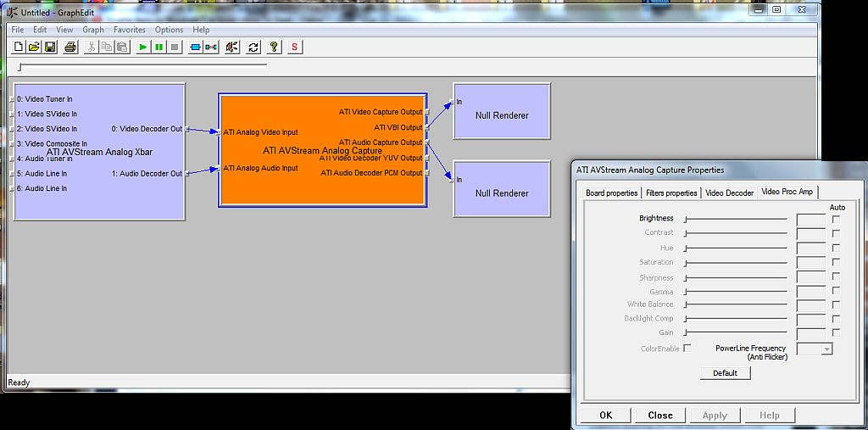Click the Cut scissors toolbar icon
The width and height of the screenshot is (868, 430).
[x=91, y=47]
